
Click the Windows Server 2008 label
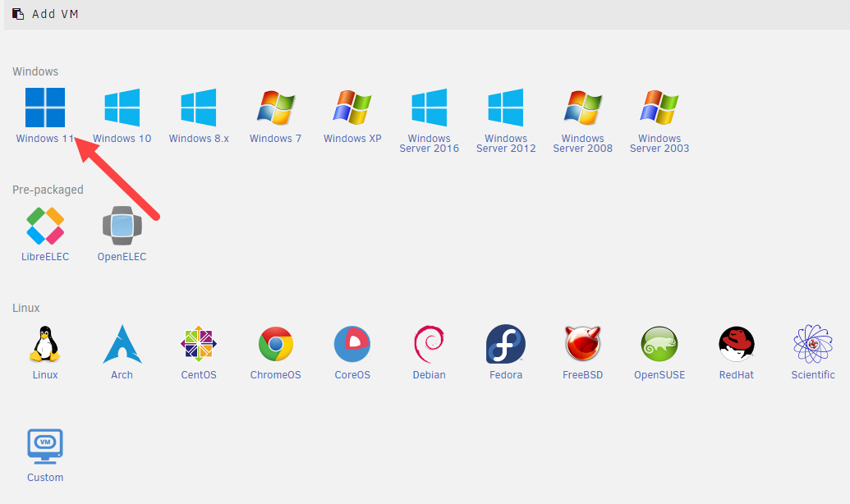583,144
